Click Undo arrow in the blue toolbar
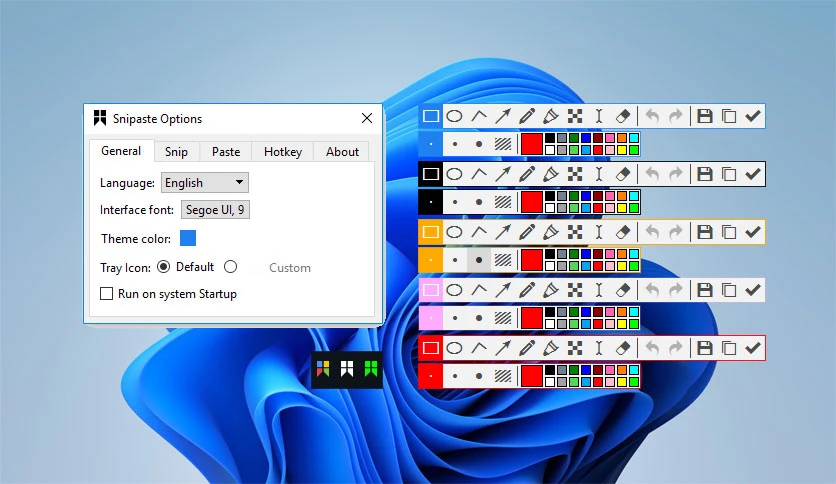The height and width of the screenshot is (484, 836). (652, 116)
